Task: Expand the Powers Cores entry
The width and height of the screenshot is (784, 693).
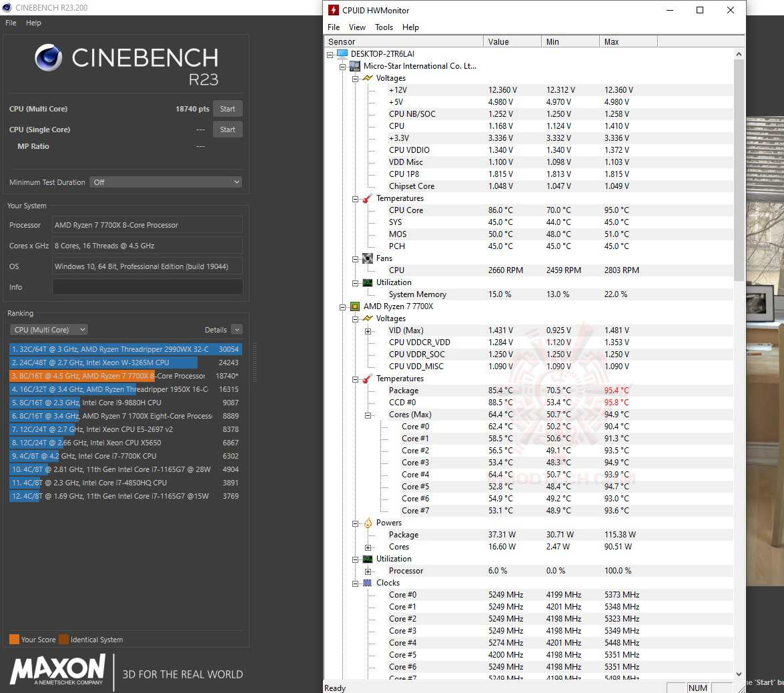Action: tap(368, 547)
